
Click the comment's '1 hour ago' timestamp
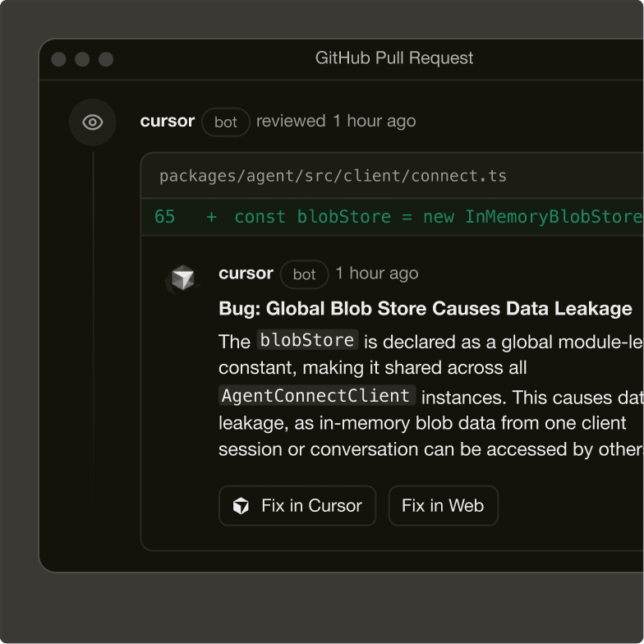tap(376, 274)
